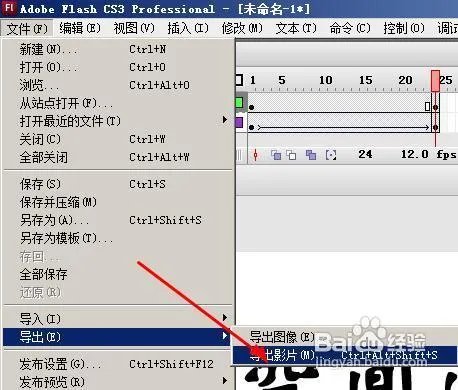Screen dimensions: 458x390
Task: Choose 浏览... menu entry
Action: tap(118, 85)
